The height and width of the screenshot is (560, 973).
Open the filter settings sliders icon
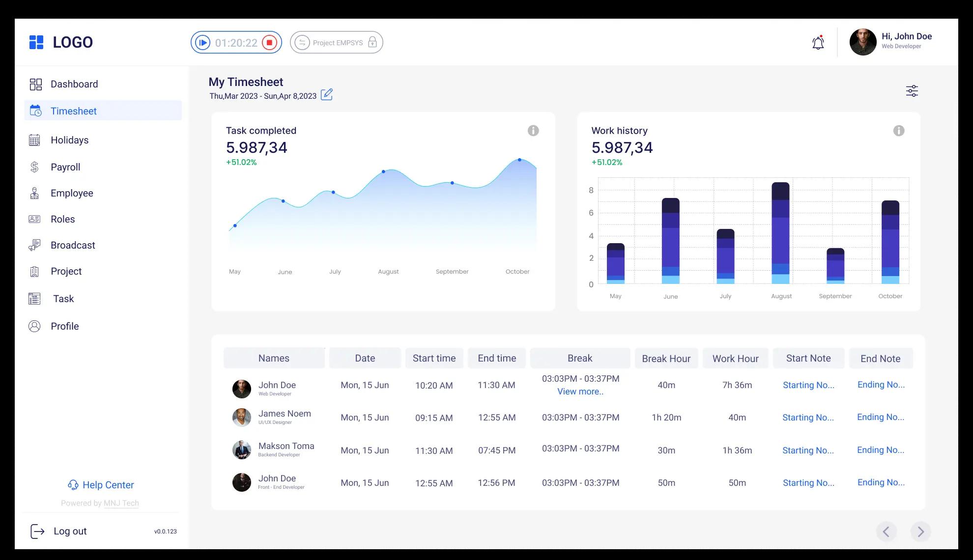point(912,91)
